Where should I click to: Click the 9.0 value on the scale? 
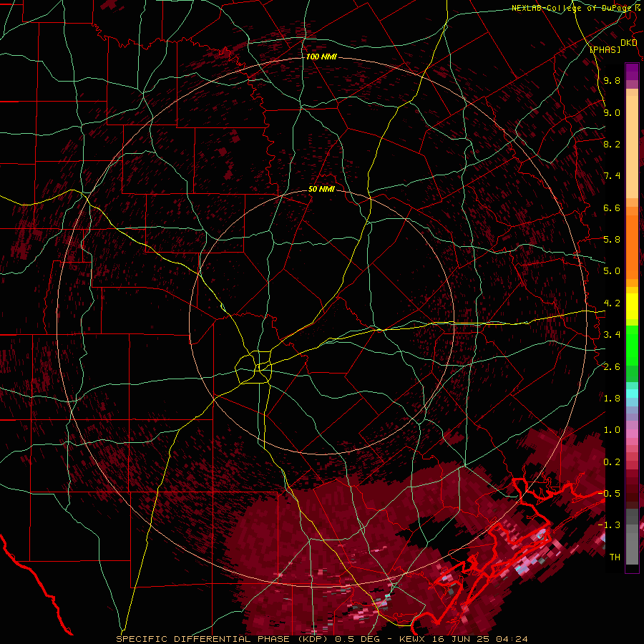(612, 112)
